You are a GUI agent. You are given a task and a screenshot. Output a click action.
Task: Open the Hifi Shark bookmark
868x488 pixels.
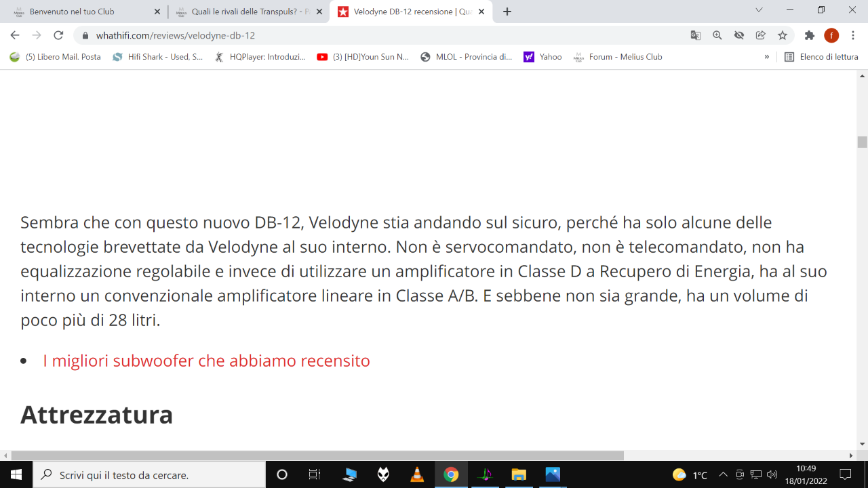coord(158,57)
